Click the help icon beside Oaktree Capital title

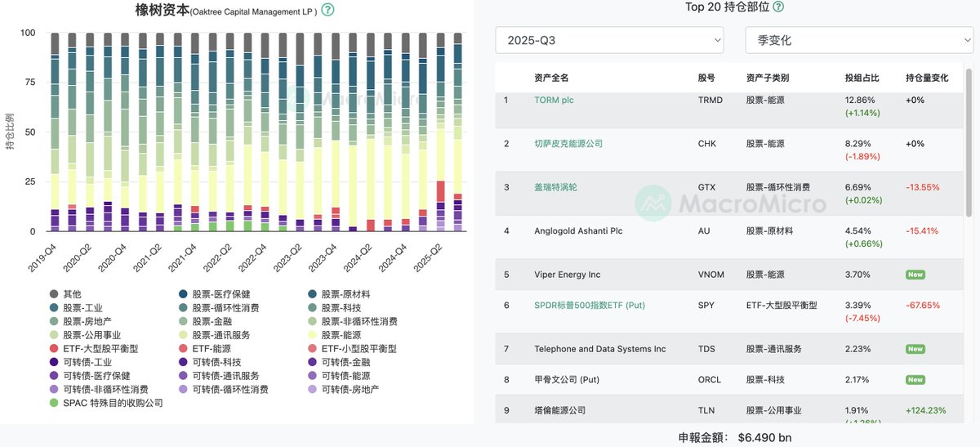click(327, 10)
